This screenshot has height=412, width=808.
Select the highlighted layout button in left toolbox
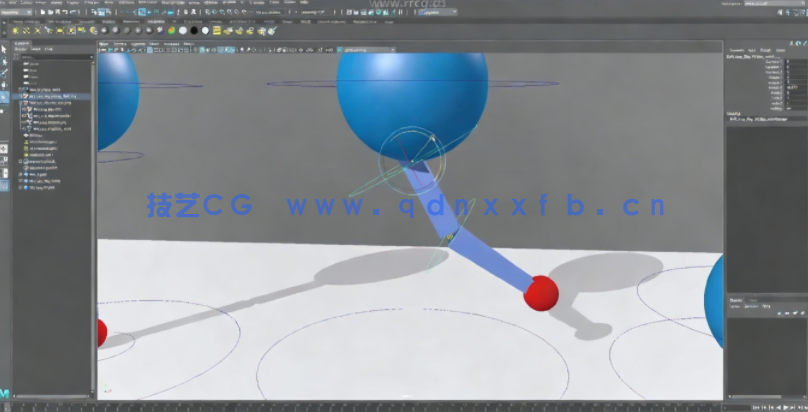coord(4,186)
